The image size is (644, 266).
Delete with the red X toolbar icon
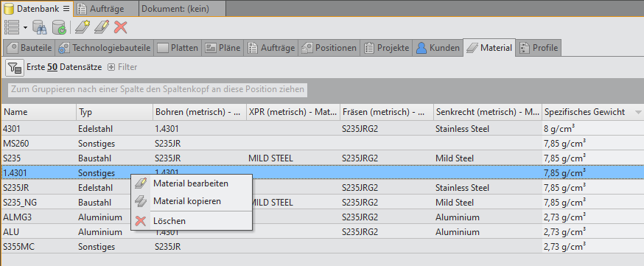[120, 27]
